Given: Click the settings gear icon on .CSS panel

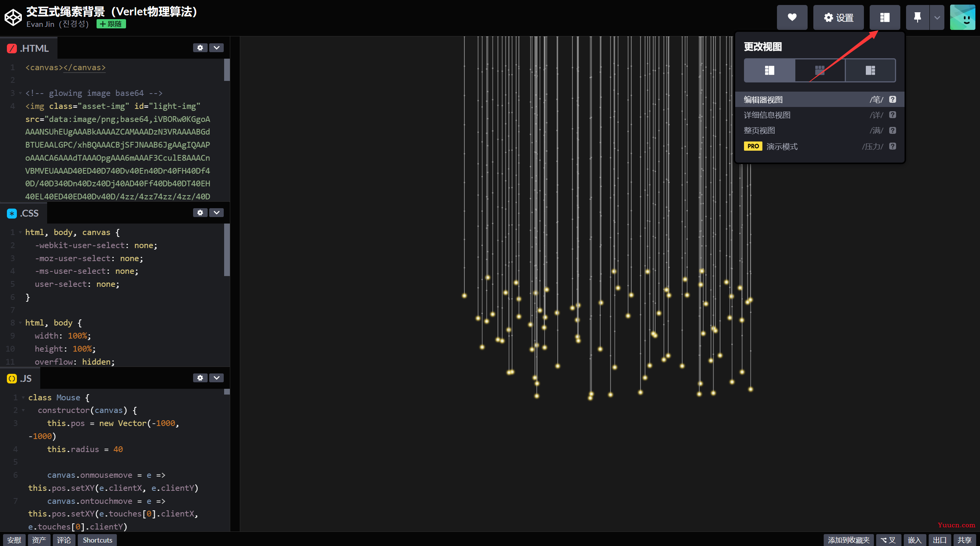Looking at the screenshot, I should [x=200, y=212].
